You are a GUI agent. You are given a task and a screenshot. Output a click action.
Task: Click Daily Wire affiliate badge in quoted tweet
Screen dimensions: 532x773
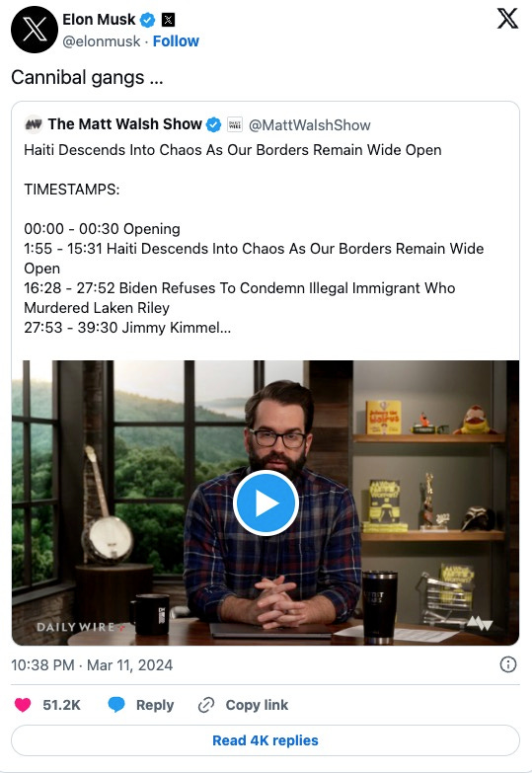pos(235,124)
